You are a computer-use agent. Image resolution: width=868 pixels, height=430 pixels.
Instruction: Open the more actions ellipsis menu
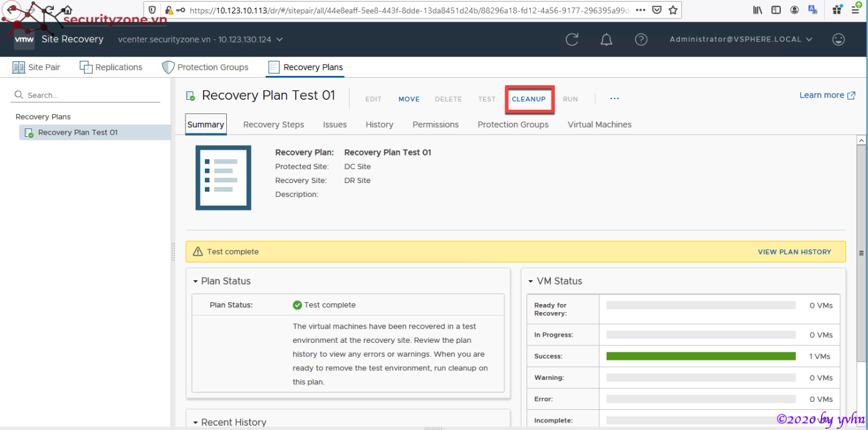614,98
